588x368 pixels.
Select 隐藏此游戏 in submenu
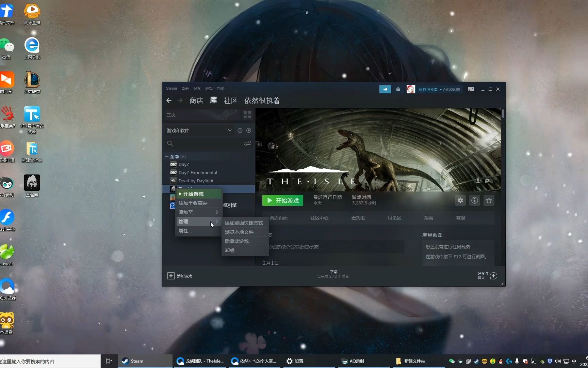245,241
